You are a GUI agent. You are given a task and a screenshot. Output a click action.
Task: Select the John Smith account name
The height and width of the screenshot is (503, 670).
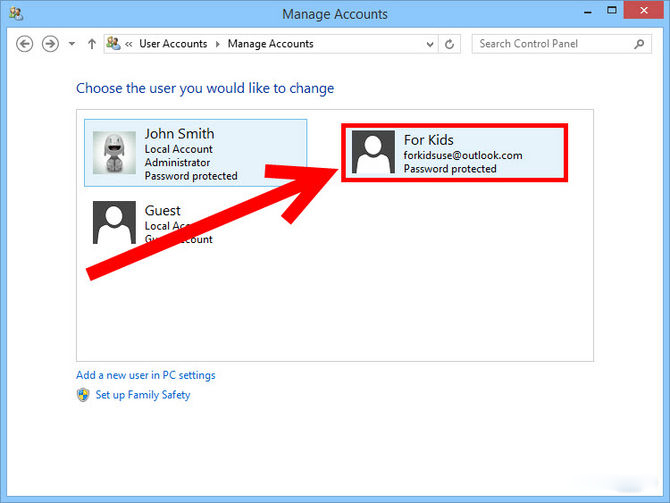click(179, 134)
